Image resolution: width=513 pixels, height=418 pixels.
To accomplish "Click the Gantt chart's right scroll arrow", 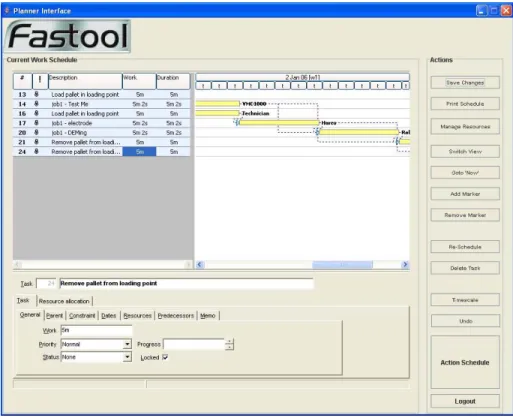I will (x=405, y=264).
